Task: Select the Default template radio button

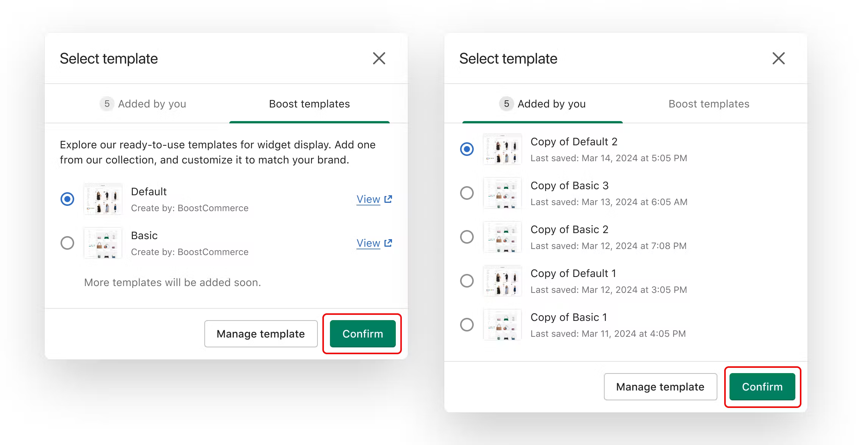Action: pyautogui.click(x=67, y=199)
